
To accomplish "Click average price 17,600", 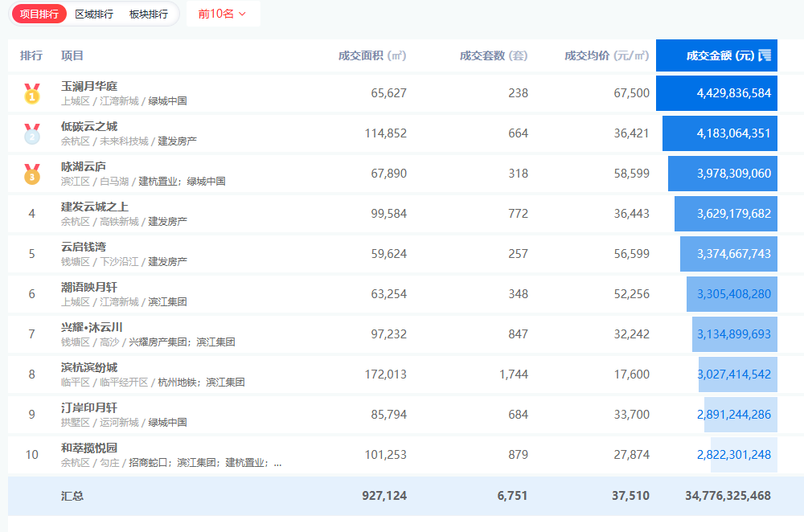I will pos(632,374).
